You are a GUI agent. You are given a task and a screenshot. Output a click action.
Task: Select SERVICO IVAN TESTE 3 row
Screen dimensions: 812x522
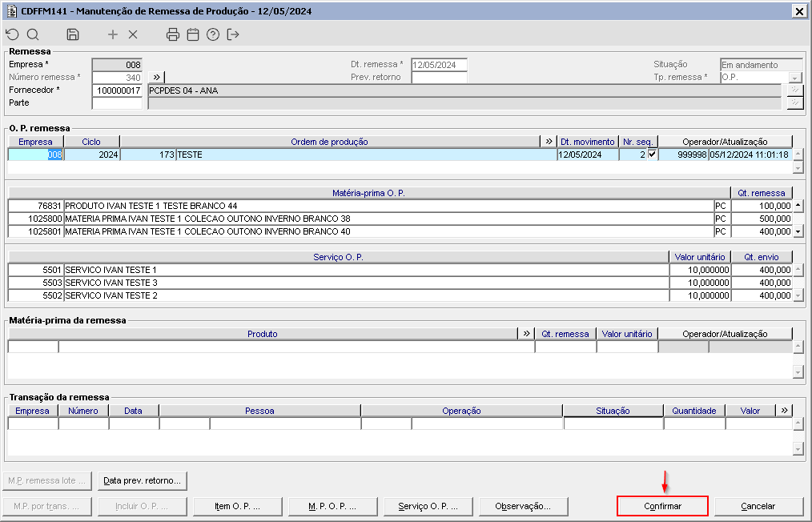[x=400, y=283]
